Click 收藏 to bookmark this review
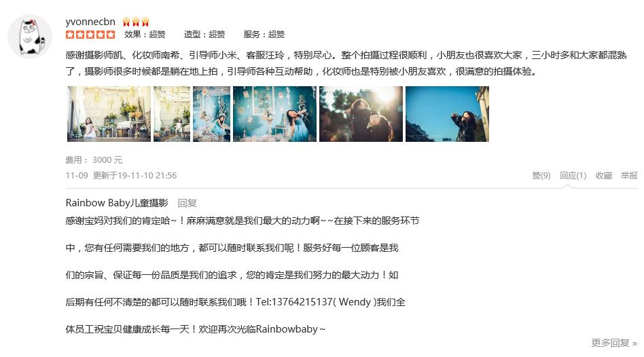This screenshot has width=644, height=357. coord(604,176)
